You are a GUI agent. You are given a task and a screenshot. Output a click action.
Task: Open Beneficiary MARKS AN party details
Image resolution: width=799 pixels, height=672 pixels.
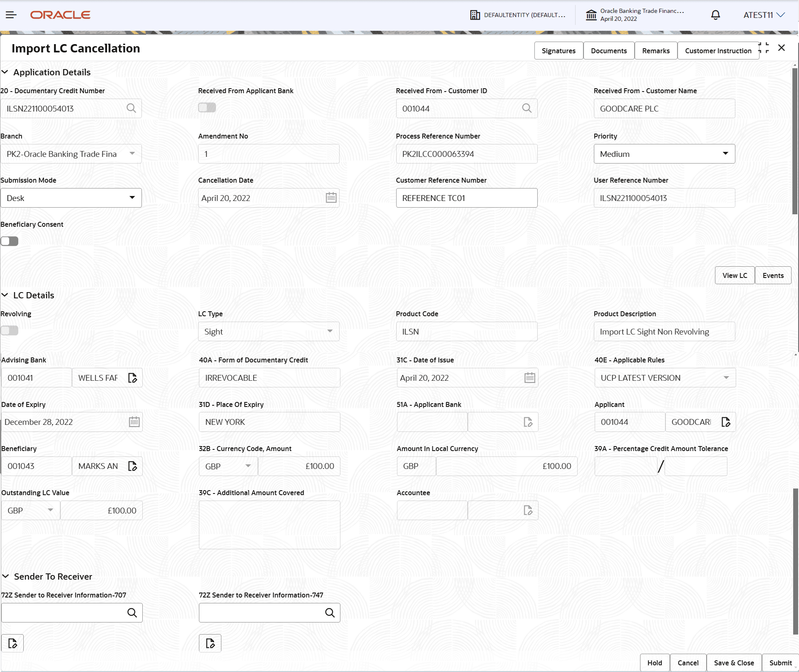[x=133, y=466]
